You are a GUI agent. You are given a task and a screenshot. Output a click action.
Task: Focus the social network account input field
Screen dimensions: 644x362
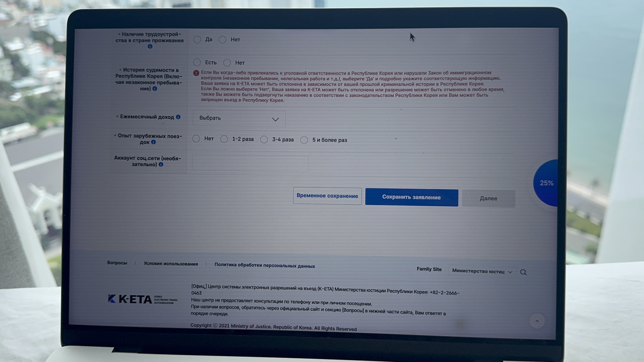coord(250,163)
